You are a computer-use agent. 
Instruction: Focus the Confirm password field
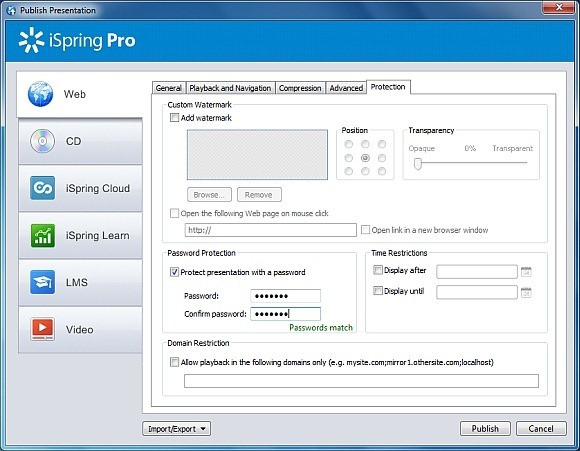[x=286, y=314]
